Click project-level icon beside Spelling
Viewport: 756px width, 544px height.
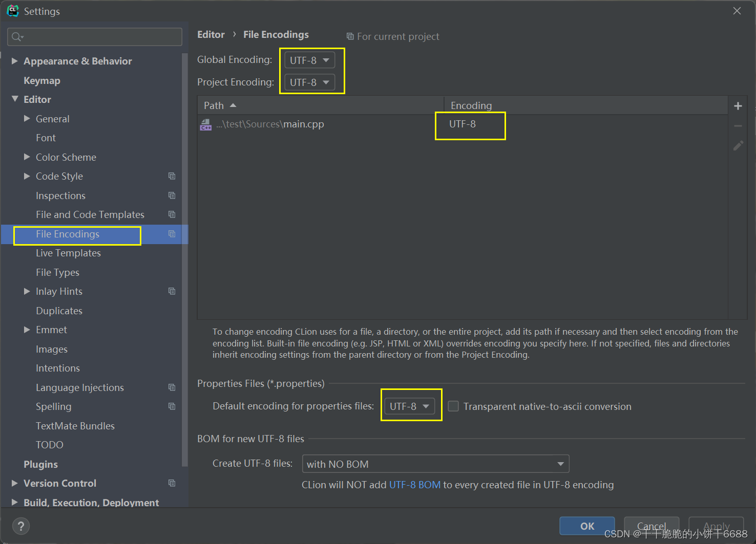(172, 406)
